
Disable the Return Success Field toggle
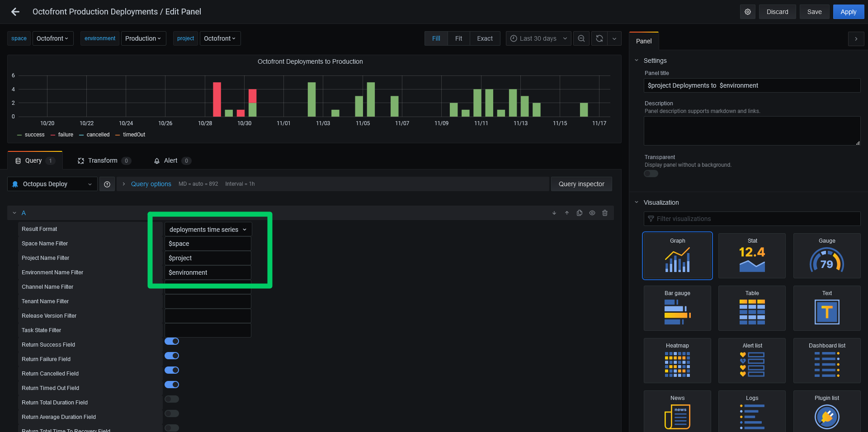coord(172,341)
